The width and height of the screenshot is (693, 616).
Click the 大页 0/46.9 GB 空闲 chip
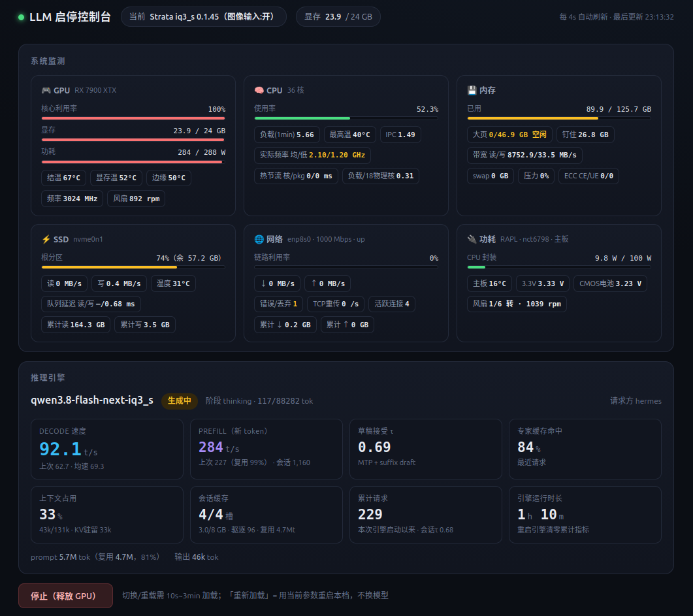tap(509, 135)
